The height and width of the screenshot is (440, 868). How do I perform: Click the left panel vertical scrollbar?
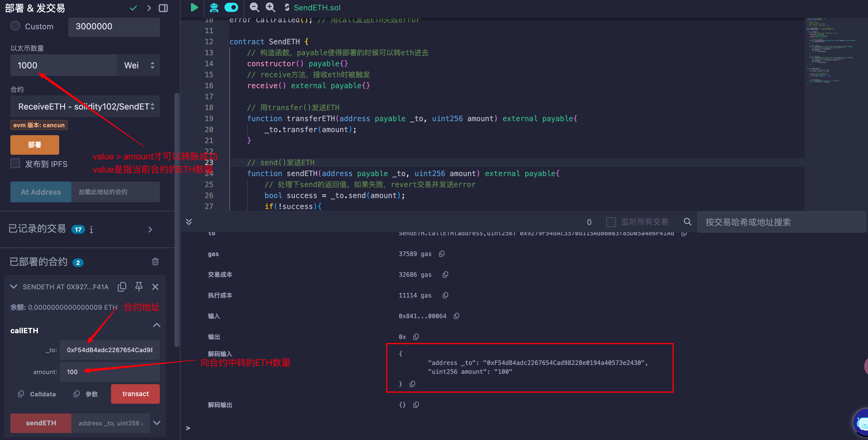(x=177, y=219)
